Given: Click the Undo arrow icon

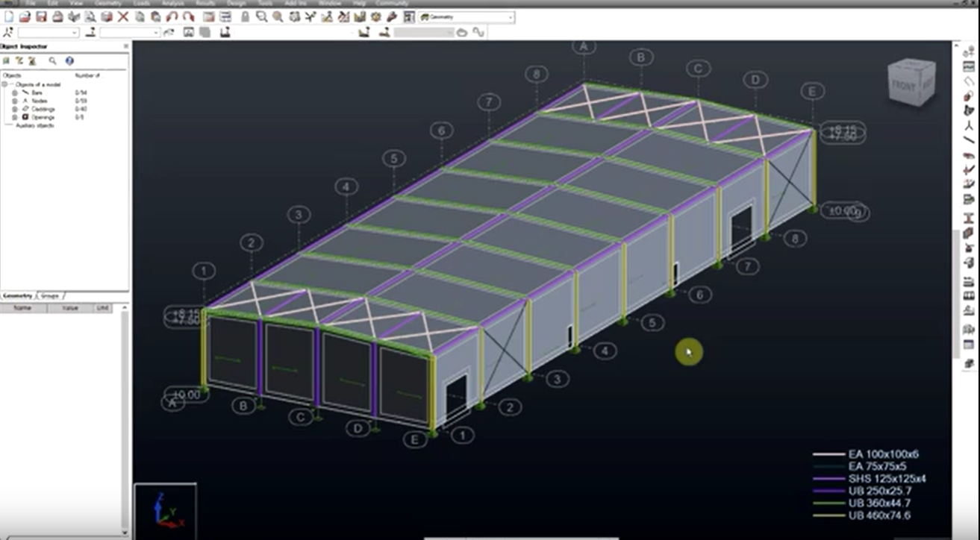Looking at the screenshot, I should (173, 16).
